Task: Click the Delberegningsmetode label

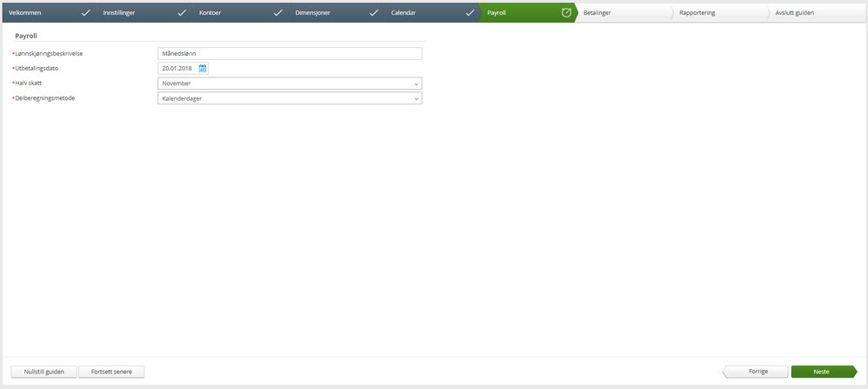Action: (45, 98)
